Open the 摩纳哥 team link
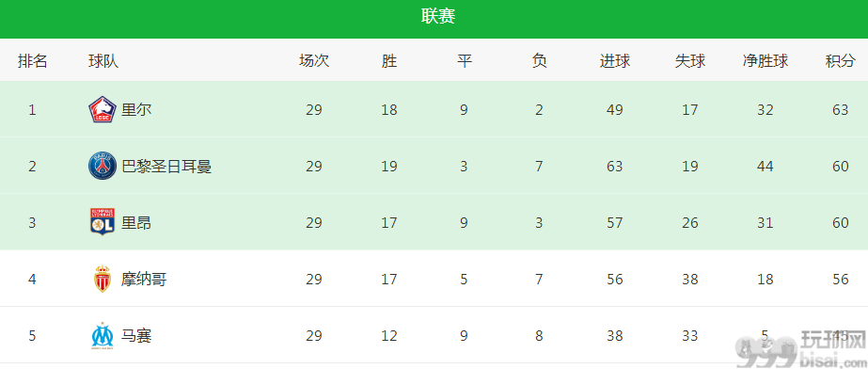The width and height of the screenshot is (868, 369). coord(144,280)
